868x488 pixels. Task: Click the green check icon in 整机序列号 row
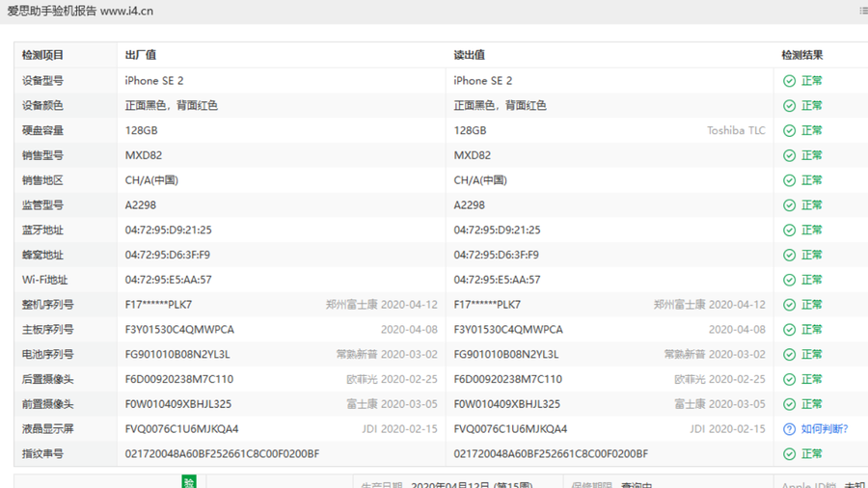point(789,306)
